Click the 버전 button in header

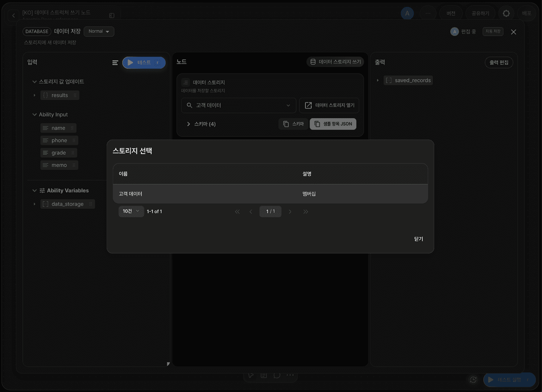coord(451,13)
